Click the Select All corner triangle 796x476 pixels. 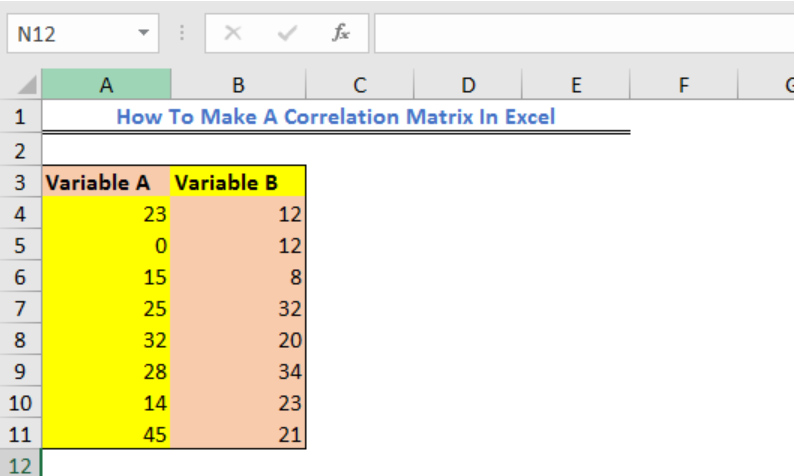click(26, 84)
